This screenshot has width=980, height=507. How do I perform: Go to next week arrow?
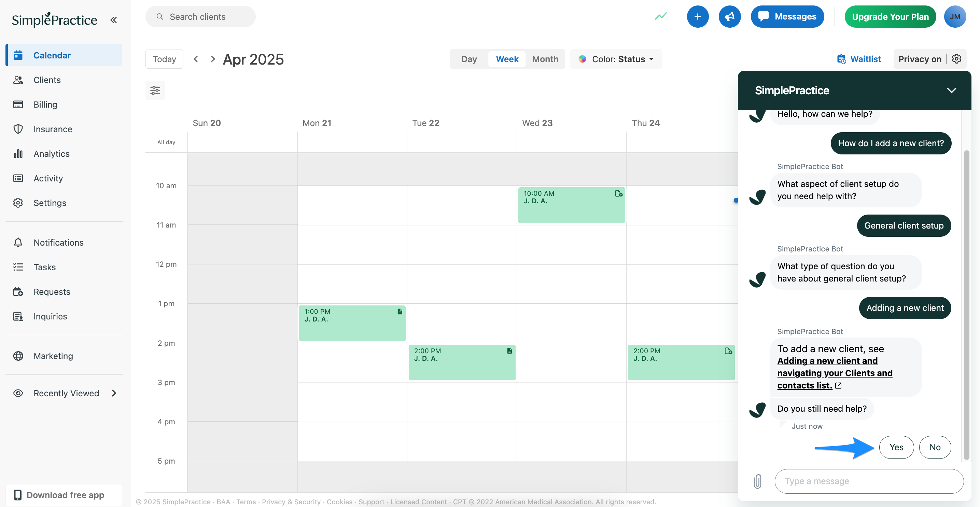tap(213, 59)
